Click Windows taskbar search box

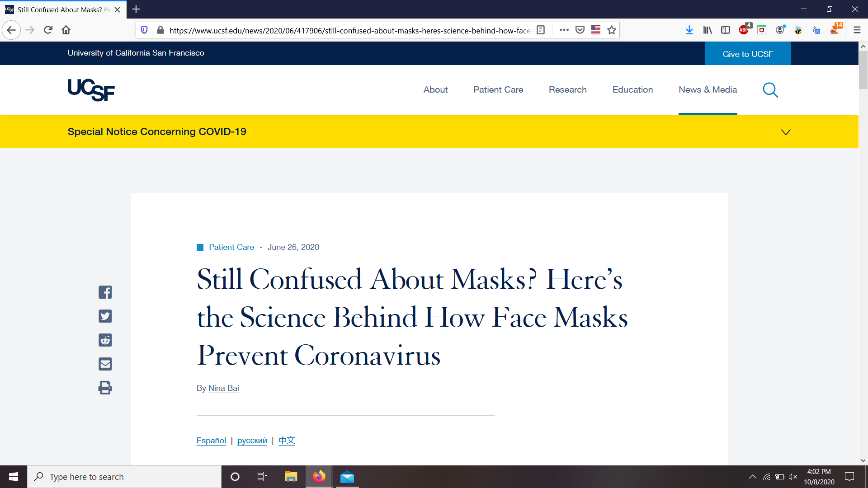point(124,477)
